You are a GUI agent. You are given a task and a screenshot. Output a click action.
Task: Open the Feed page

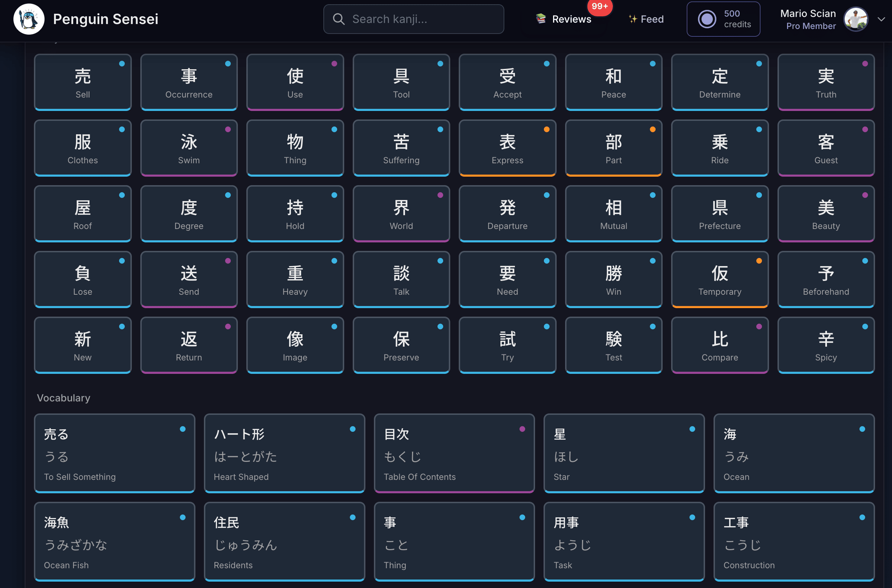point(652,19)
